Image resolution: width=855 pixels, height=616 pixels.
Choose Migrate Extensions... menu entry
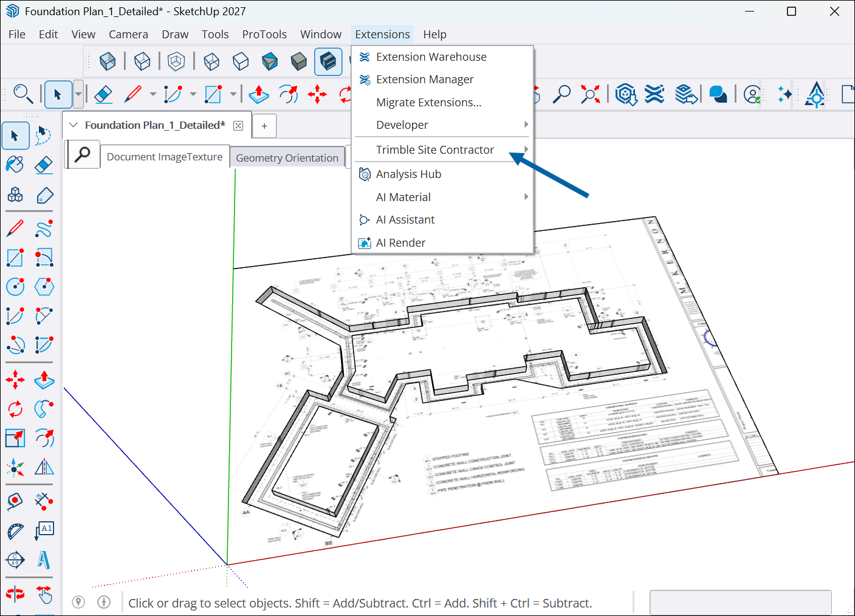coord(442,102)
